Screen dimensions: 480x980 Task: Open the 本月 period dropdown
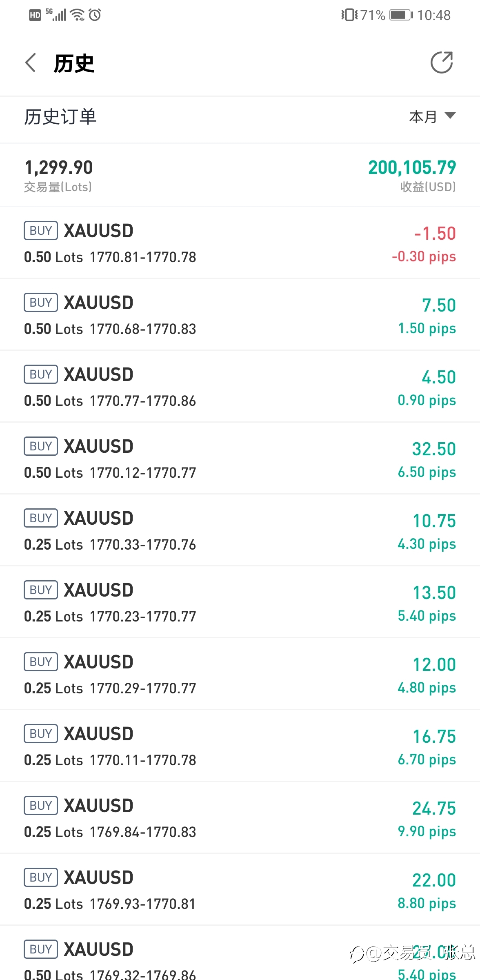pos(432,117)
